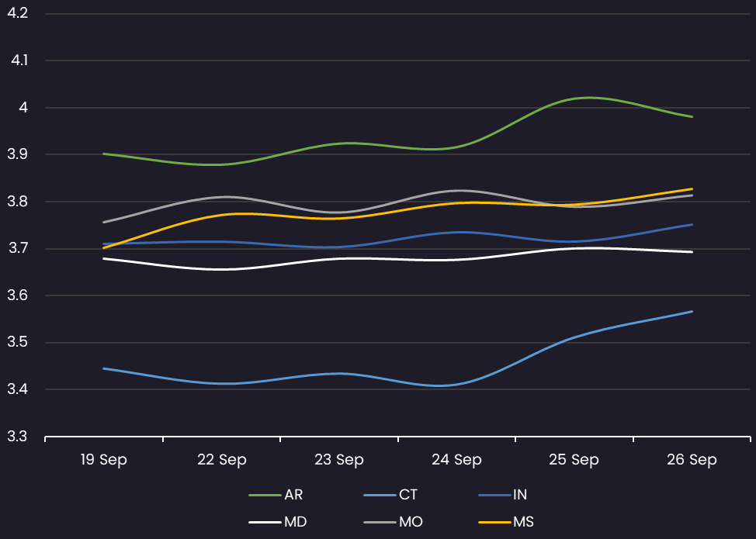Viewport: 756px width, 539px height.
Task: Click the 22 Sep date label
Action: coord(221,460)
